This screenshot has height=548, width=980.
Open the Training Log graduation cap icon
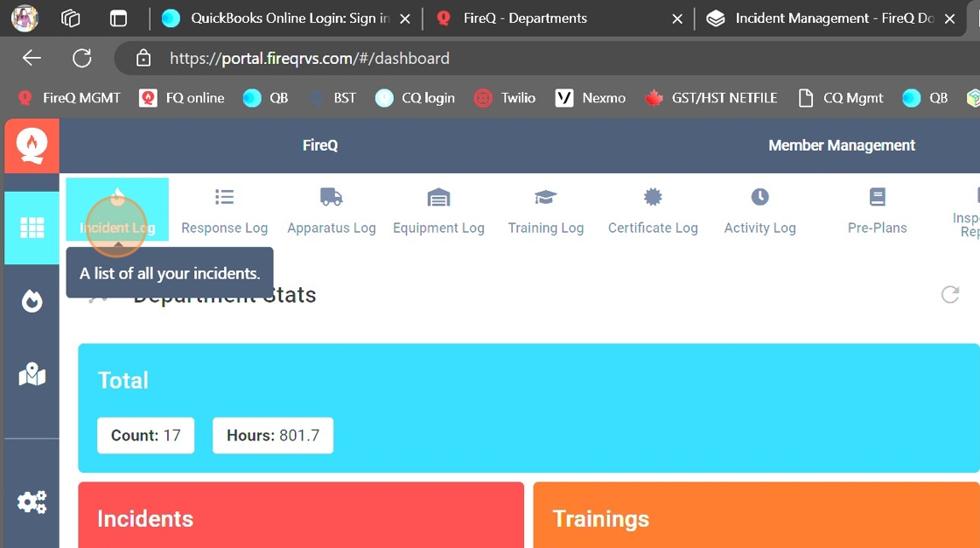545,197
